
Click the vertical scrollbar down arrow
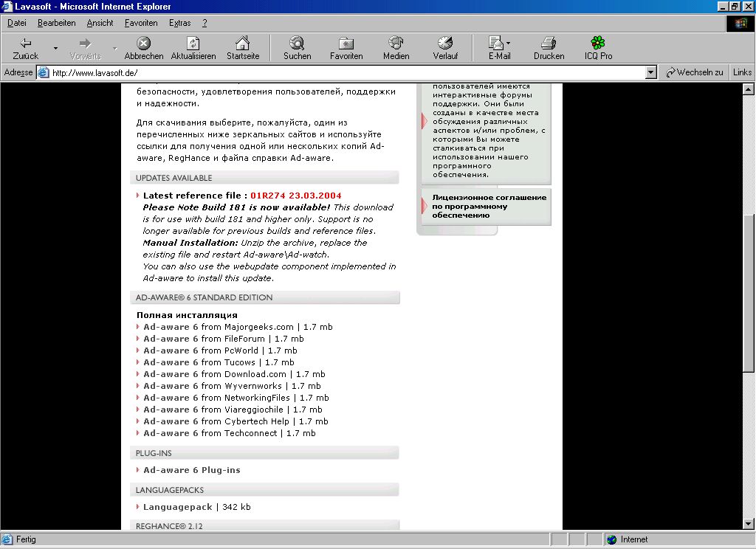tap(748, 523)
